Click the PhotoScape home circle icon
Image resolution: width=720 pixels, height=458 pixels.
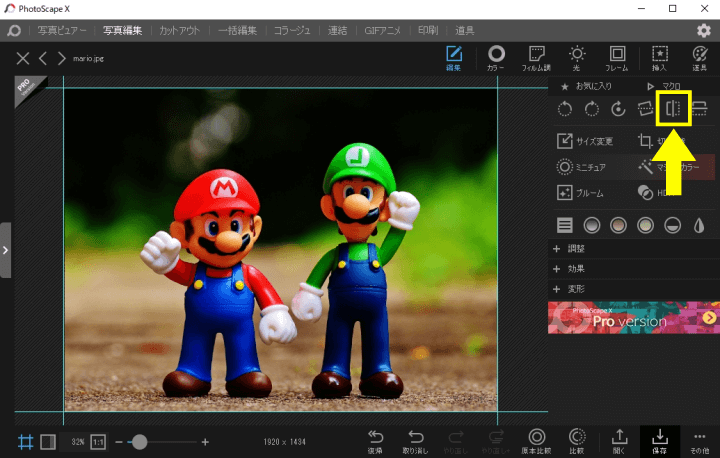point(14,31)
